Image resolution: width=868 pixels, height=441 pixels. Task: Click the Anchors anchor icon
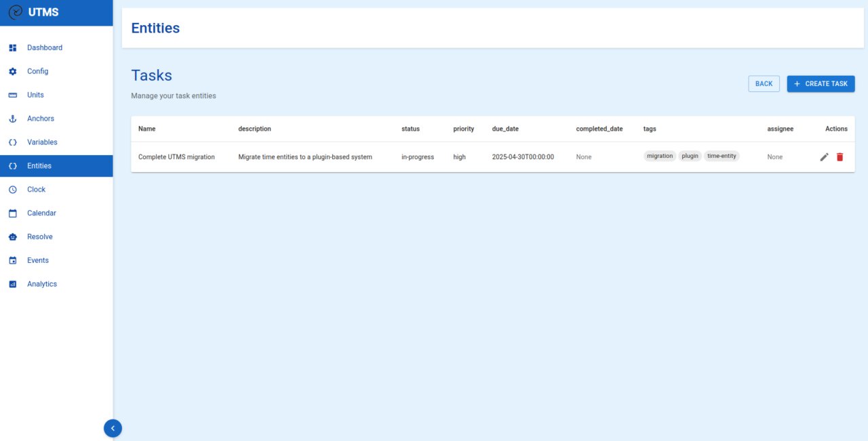click(x=12, y=119)
